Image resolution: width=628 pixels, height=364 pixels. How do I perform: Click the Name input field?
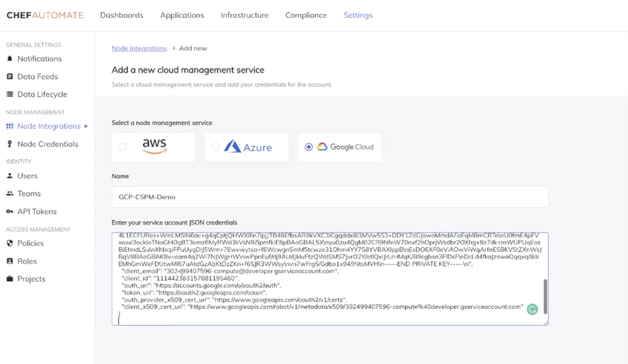(x=329, y=197)
